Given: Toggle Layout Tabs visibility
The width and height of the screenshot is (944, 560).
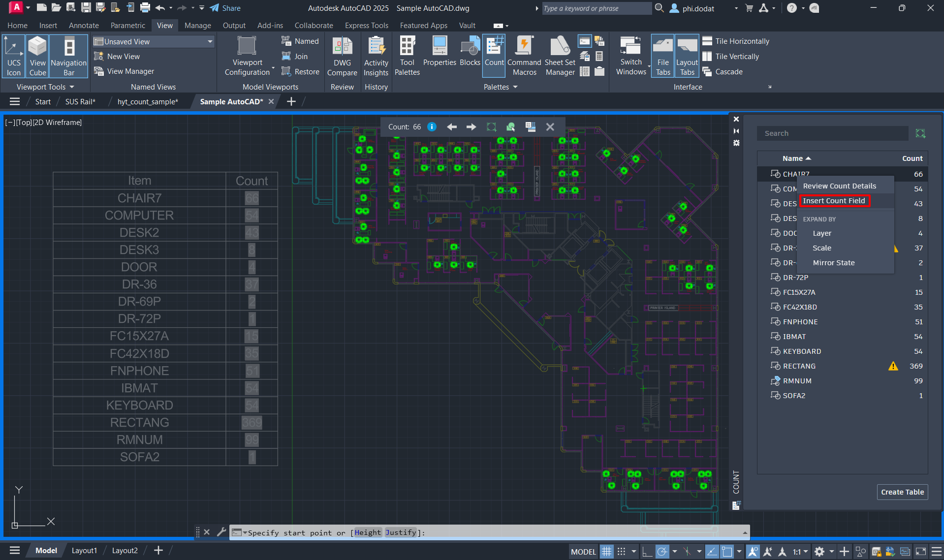Looking at the screenshot, I should click(687, 56).
